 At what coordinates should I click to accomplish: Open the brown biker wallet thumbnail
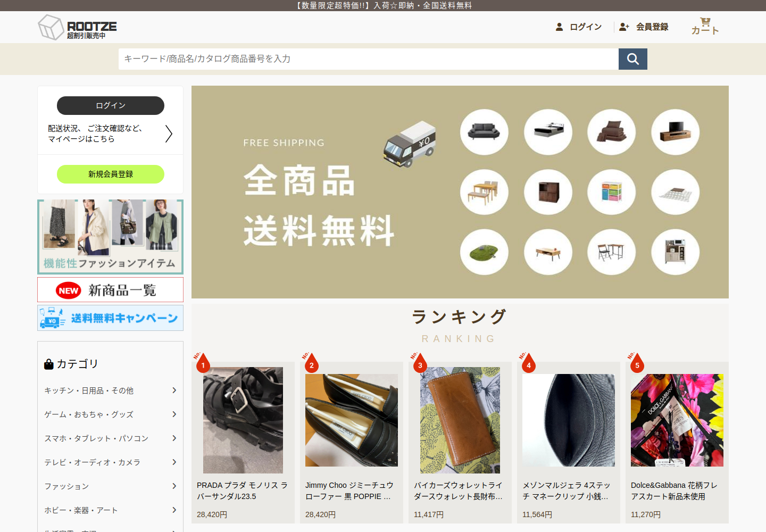[460, 420]
